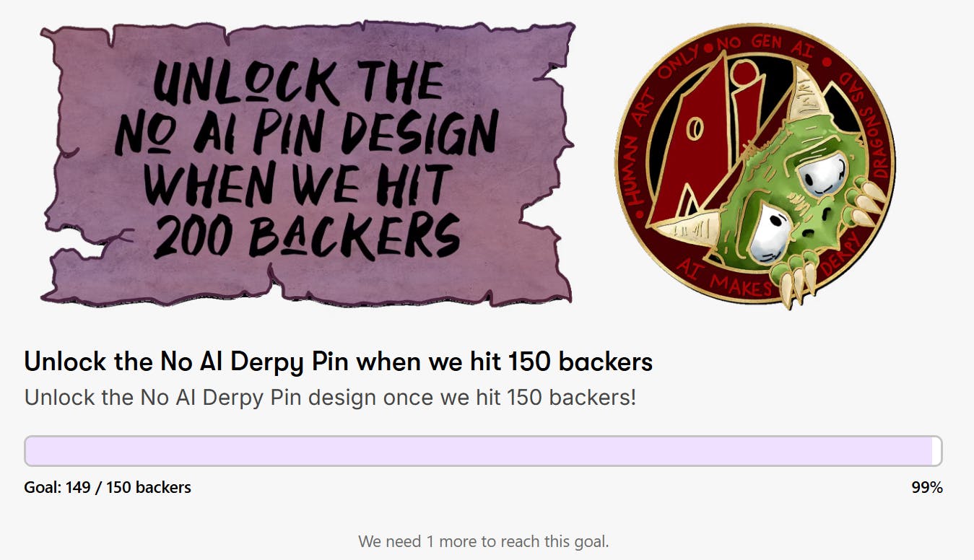Click the 'Goal: 149 / 150 backers' label
974x560 pixels.
108,487
